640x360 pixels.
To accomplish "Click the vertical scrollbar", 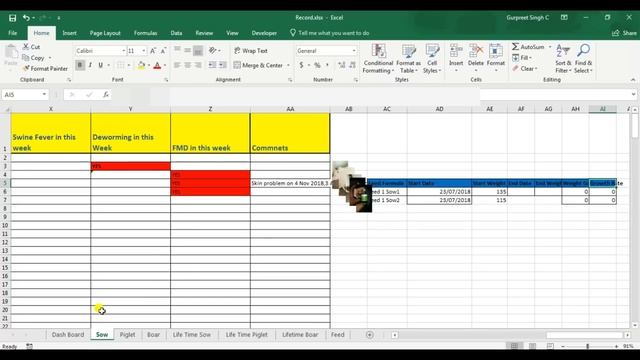I will click(x=635, y=217).
